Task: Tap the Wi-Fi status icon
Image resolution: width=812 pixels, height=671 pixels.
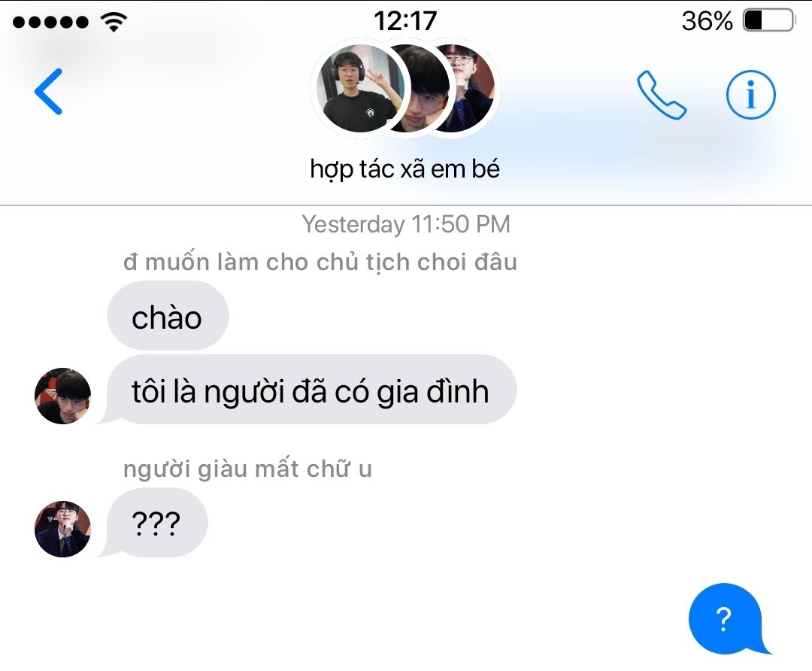Action: point(114,22)
